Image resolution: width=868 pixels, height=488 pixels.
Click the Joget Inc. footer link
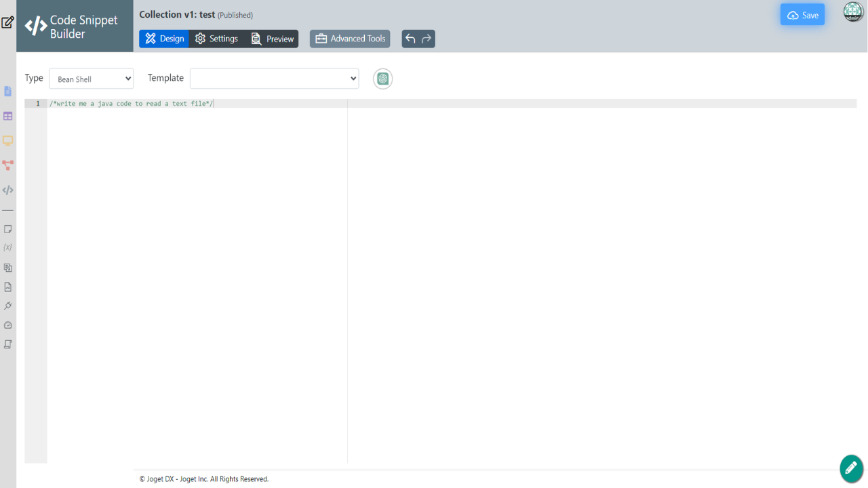pos(194,479)
